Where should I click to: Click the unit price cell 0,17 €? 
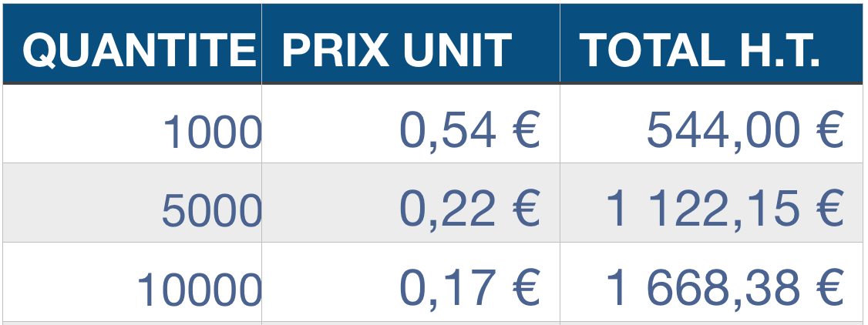[x=469, y=290]
